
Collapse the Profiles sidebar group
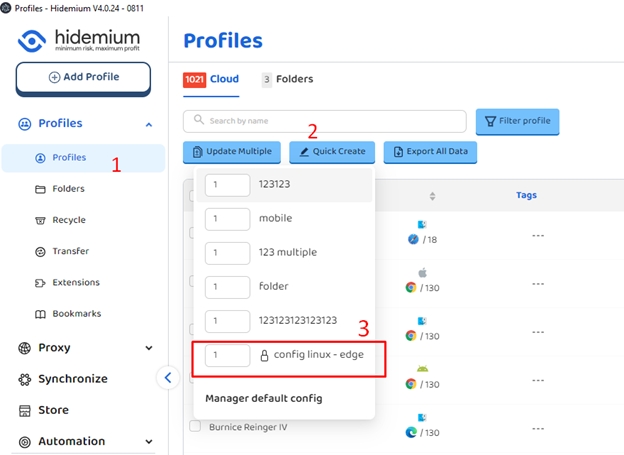(149, 124)
